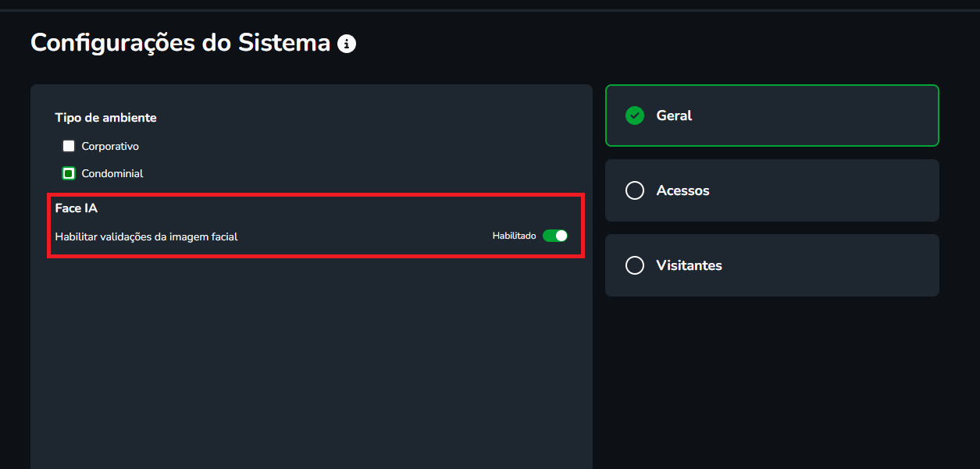Click the empty circle icon beside Acessos
The image size is (980, 469).
(635, 190)
